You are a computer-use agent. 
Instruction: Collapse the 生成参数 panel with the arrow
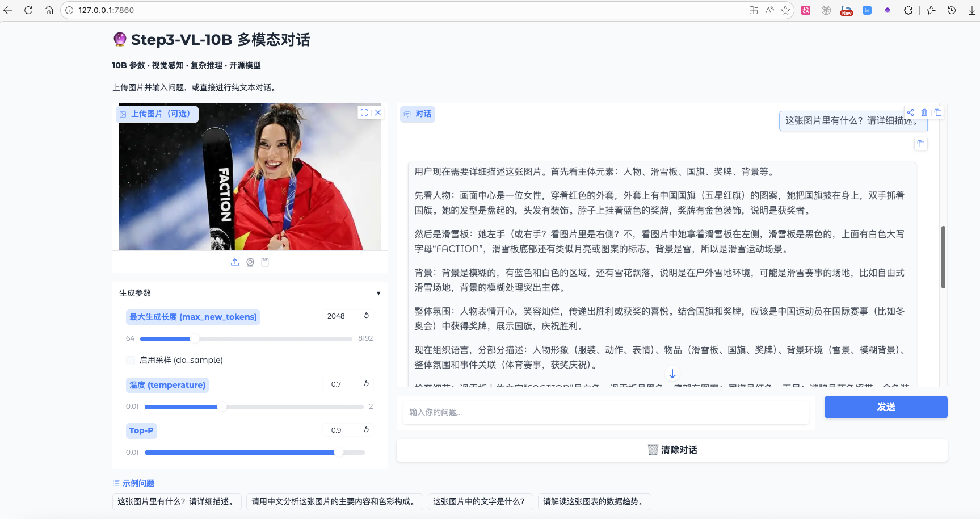pos(378,293)
